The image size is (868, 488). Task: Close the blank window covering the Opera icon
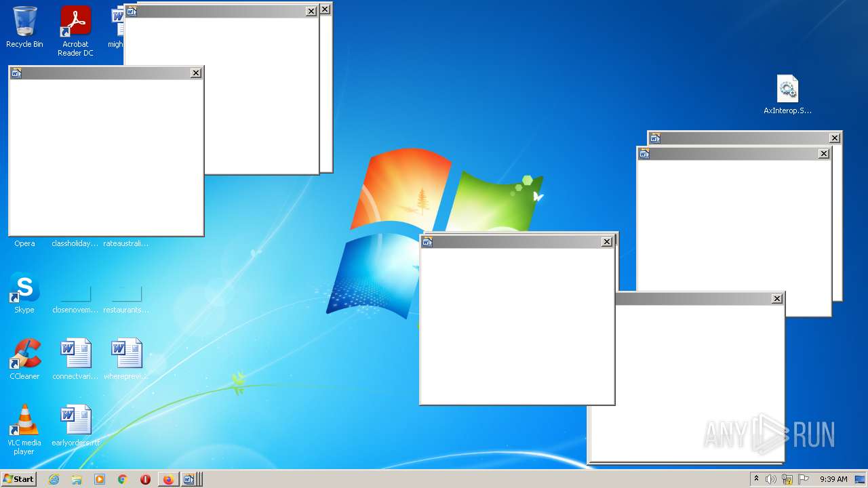pos(196,73)
